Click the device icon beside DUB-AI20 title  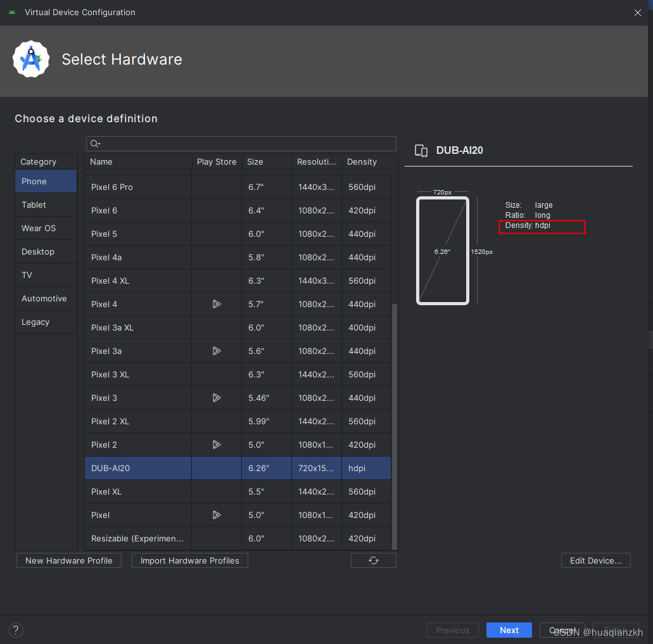421,150
